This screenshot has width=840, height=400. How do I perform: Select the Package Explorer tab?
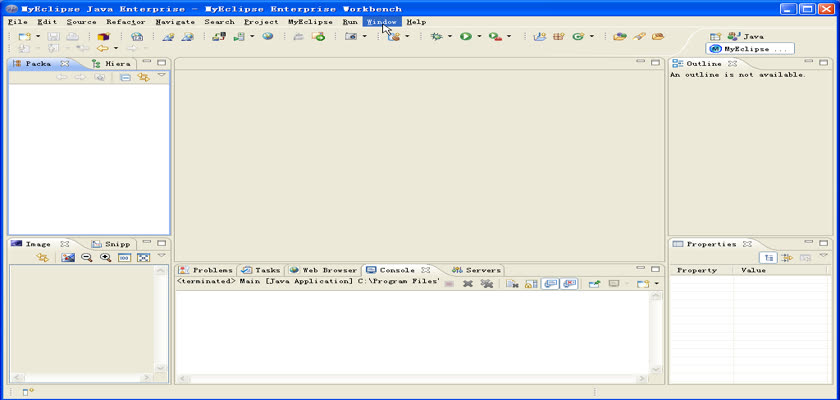click(x=39, y=63)
